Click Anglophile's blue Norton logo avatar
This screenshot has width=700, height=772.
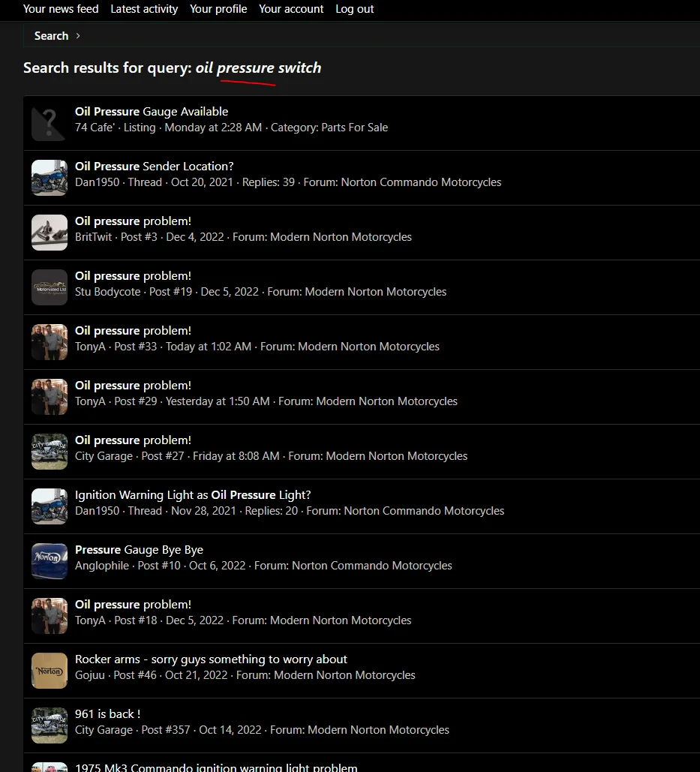[x=50, y=561]
